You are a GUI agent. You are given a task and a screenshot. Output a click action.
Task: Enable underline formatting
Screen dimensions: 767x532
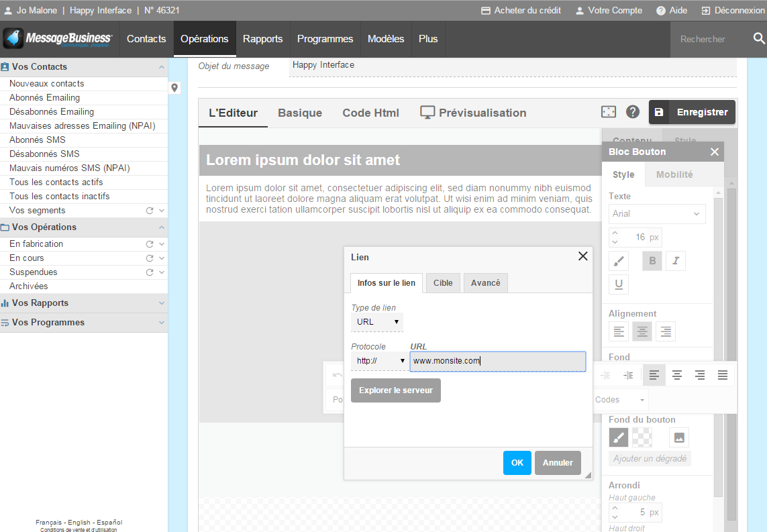618,284
